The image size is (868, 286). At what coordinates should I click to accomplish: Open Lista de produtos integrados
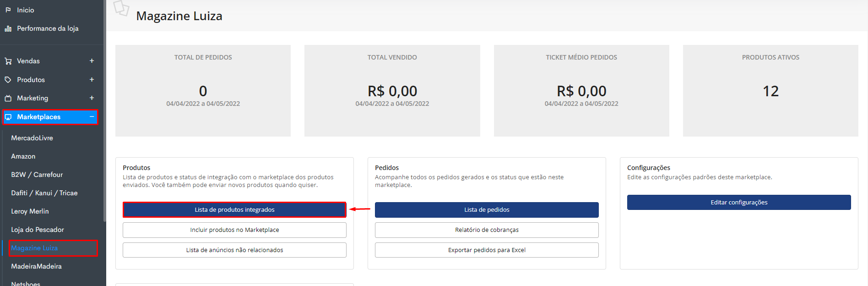234,209
